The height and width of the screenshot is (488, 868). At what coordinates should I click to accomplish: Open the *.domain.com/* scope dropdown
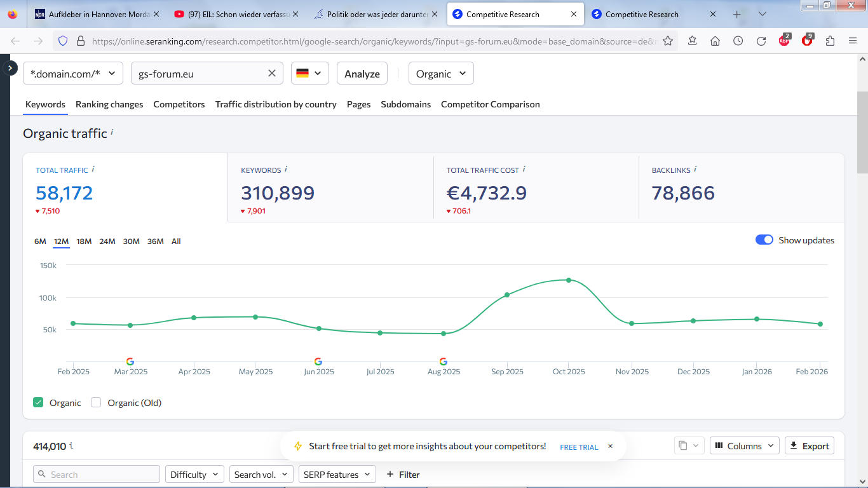(72, 74)
